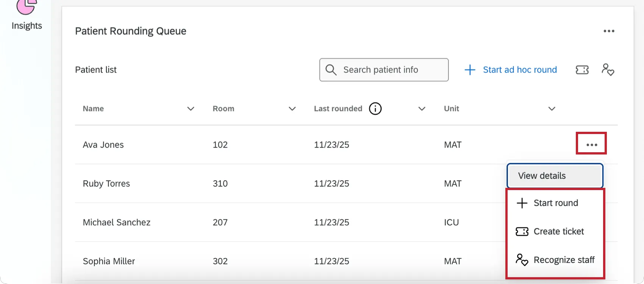
Task: Choose Start round in context menu
Action: [555, 203]
